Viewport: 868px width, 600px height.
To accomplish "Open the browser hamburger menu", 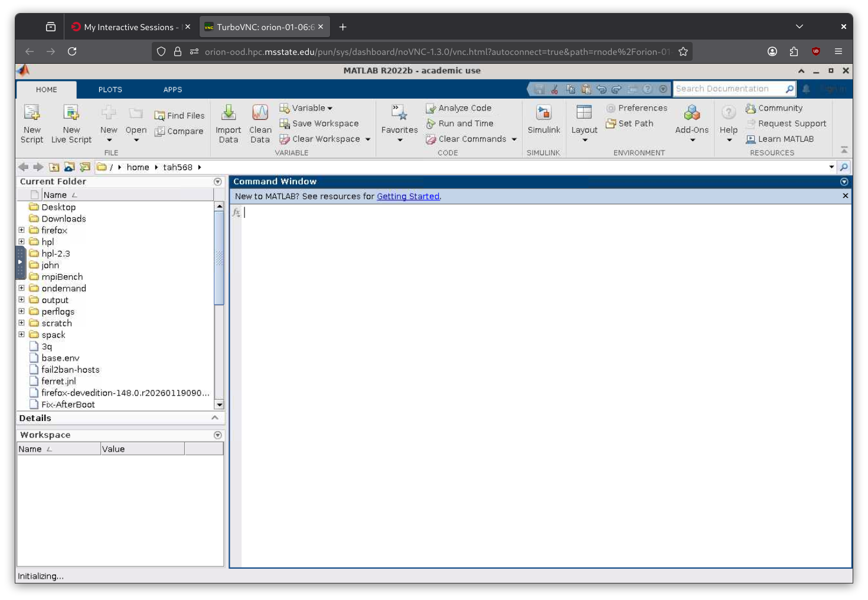I will coord(838,51).
